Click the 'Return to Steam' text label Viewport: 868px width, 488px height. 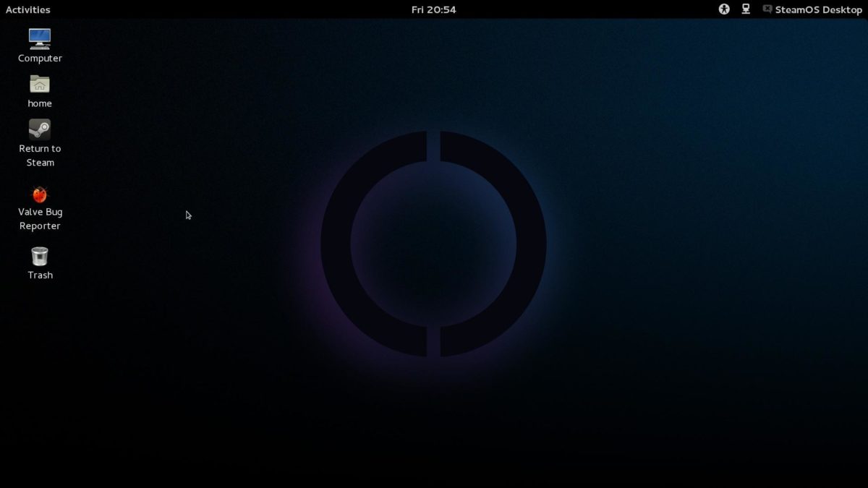point(39,155)
